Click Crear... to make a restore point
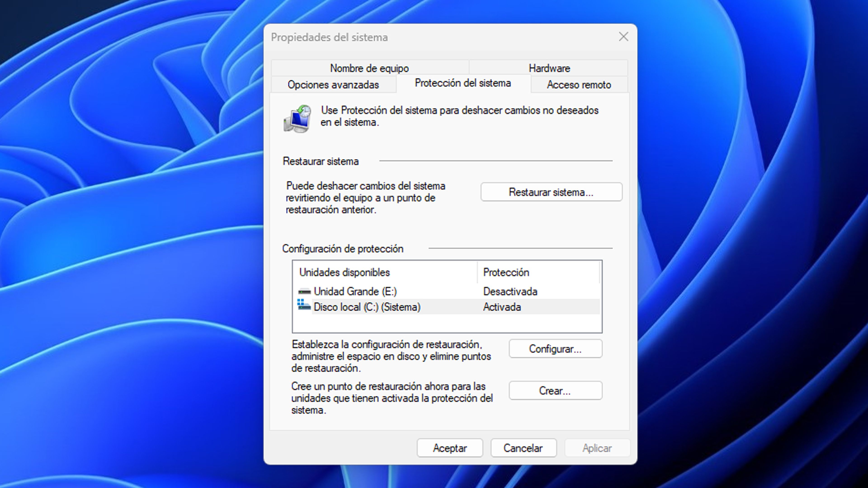Viewport: 868px width, 488px height. tap(555, 391)
